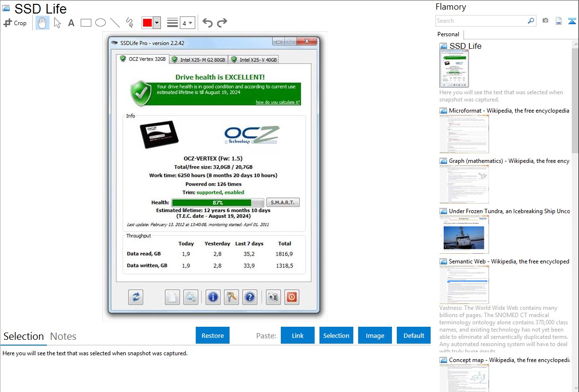
Task: Click the camera capture icon
Action: (545, 21)
